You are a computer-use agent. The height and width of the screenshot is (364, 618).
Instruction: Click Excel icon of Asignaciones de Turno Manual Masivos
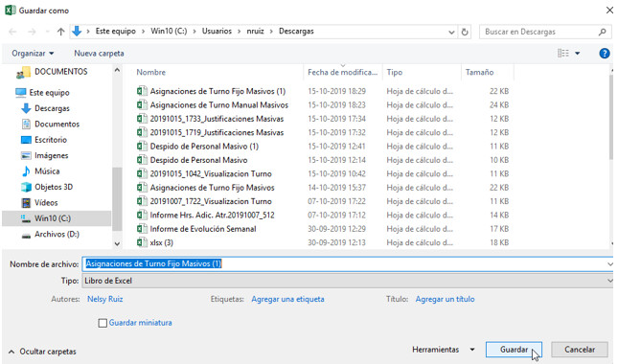pos(142,105)
